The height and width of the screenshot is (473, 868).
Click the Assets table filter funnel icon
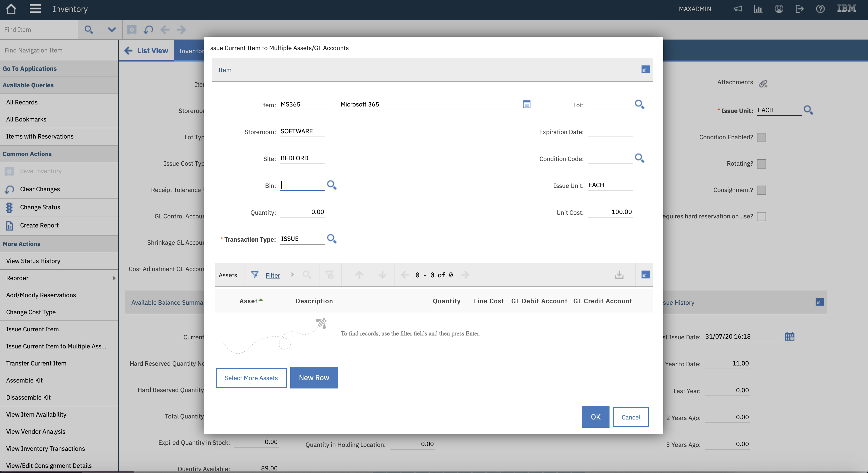tap(255, 275)
